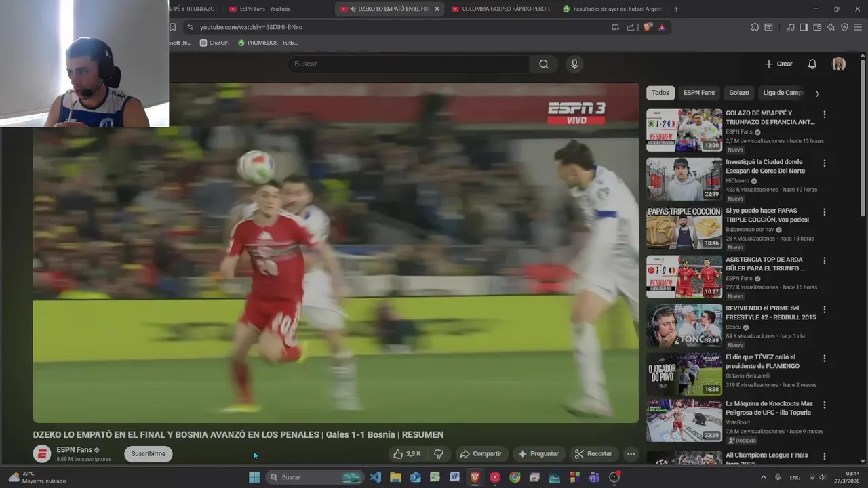868x488 pixels.
Task: Open Papas Triple Cocción thumbnail
Action: tap(684, 228)
